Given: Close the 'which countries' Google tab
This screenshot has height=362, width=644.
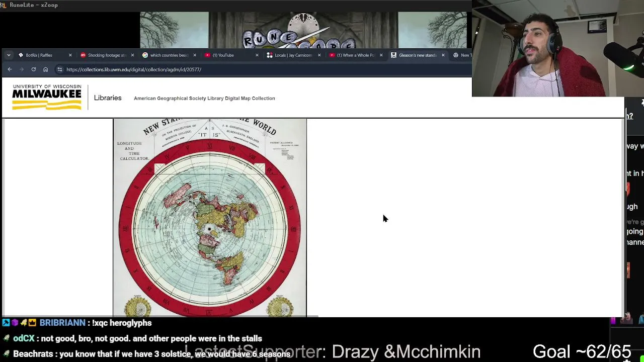Looking at the screenshot, I should pyautogui.click(x=195, y=55).
